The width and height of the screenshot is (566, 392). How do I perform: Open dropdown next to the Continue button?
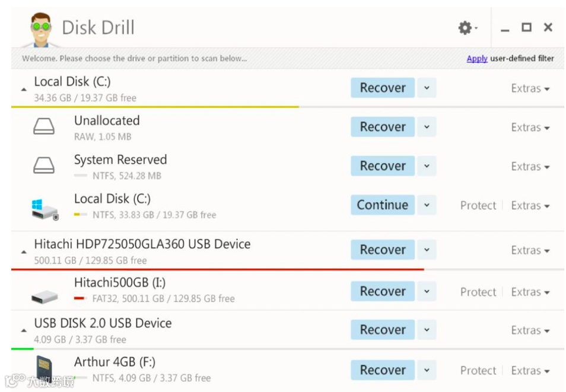point(427,205)
